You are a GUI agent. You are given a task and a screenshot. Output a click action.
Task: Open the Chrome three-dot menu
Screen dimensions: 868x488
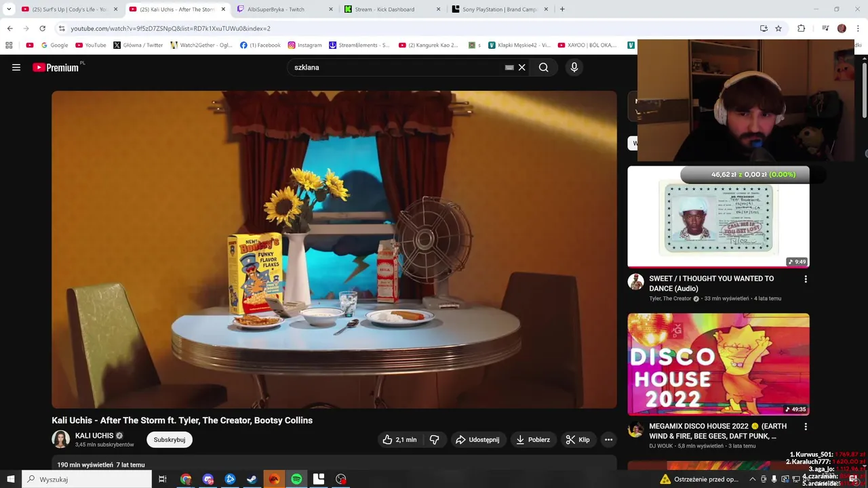tap(859, 28)
